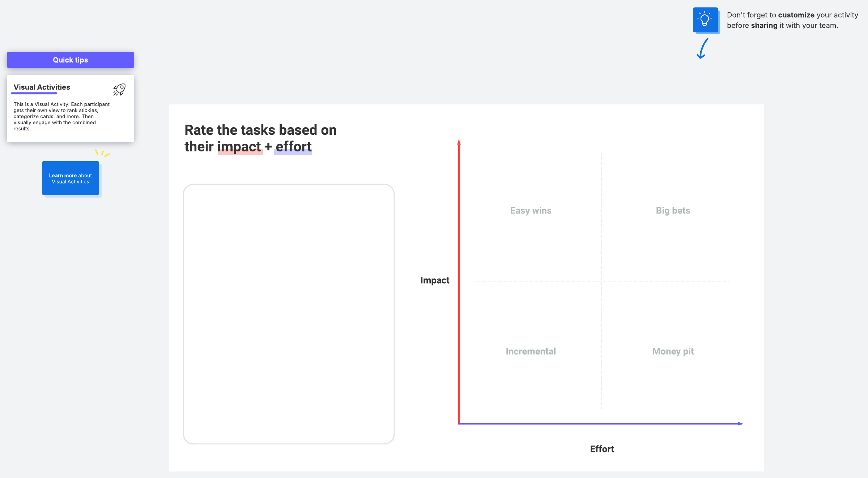
Task: Click the pink-highlighted word 'impact'
Action: coord(239,147)
